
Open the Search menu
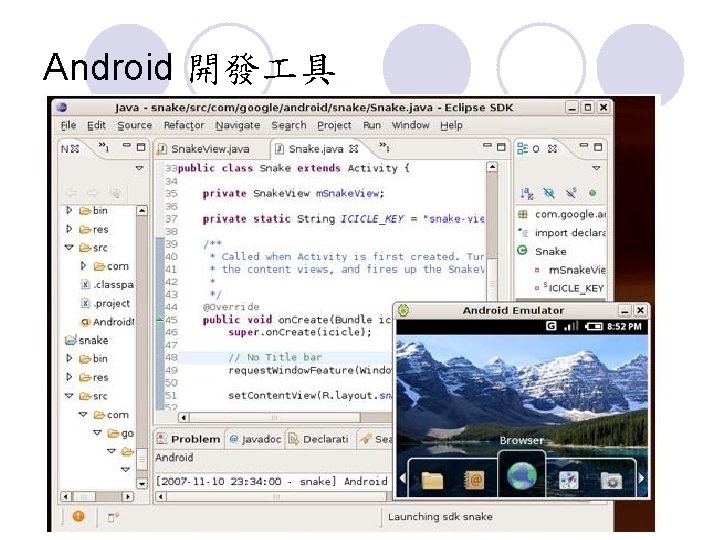[x=289, y=125]
